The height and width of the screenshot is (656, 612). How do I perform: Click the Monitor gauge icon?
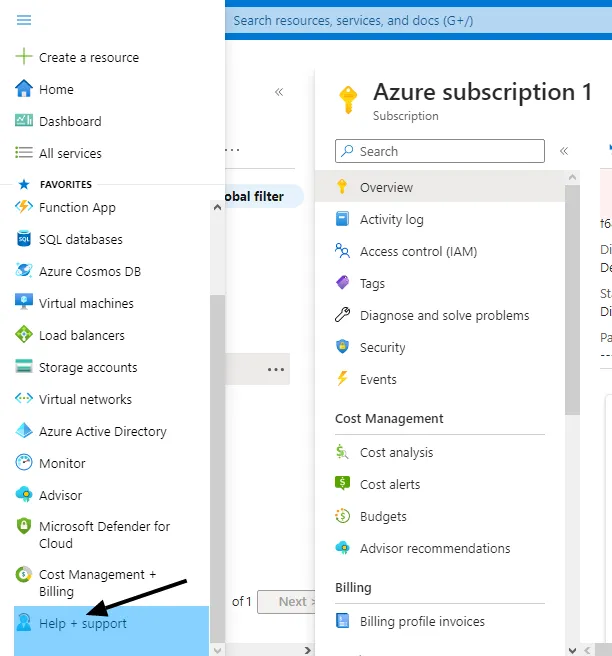[24, 463]
